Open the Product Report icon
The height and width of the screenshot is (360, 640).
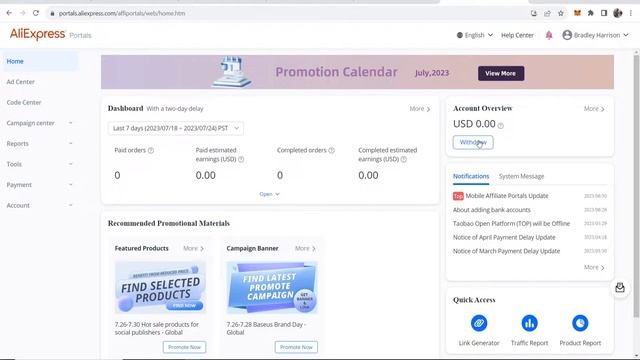pyautogui.click(x=580, y=323)
